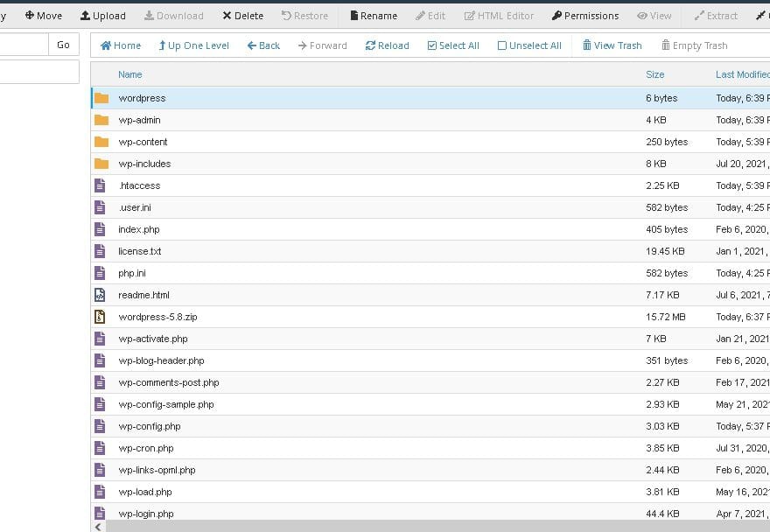Sort the list by Name column
The image size is (770, 532).
click(130, 74)
